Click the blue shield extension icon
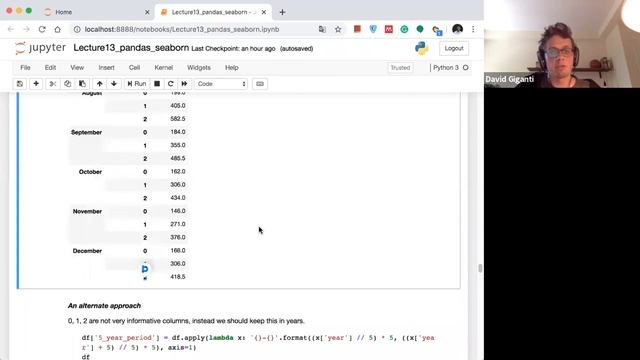The height and width of the screenshot is (360, 640). click(373, 29)
